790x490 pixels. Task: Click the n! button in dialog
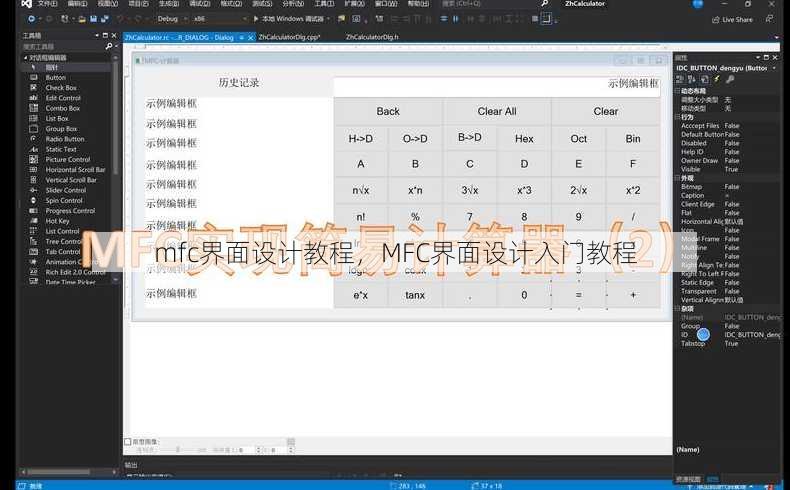click(361, 217)
